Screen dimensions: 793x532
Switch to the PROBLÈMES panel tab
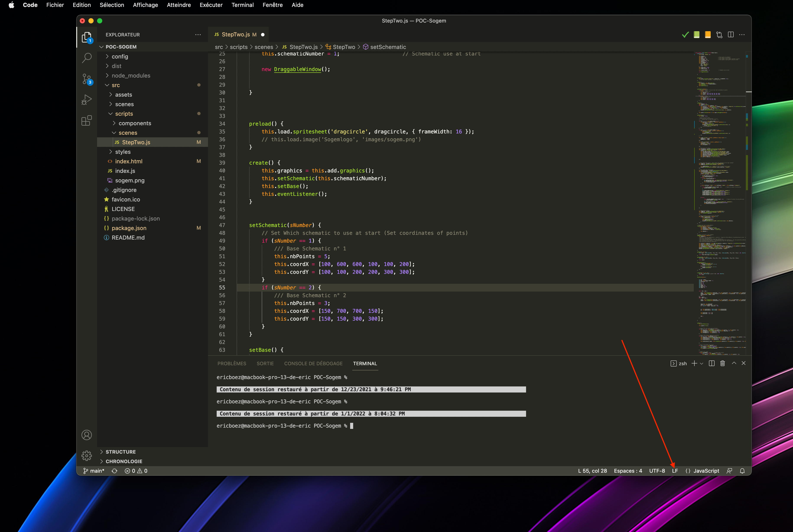click(232, 363)
